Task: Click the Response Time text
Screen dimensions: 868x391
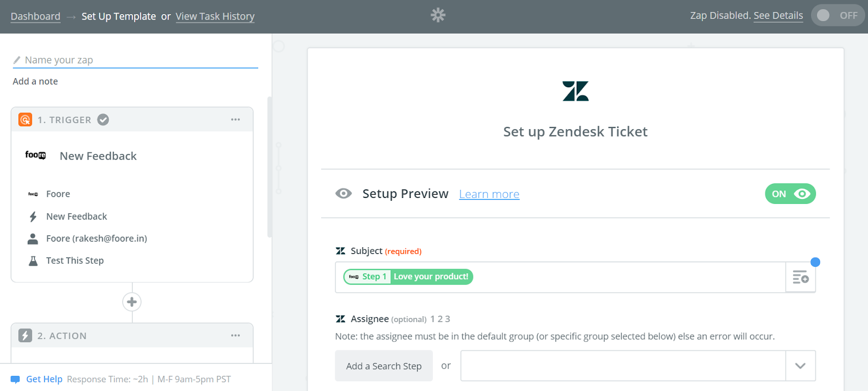Action: click(x=107, y=379)
